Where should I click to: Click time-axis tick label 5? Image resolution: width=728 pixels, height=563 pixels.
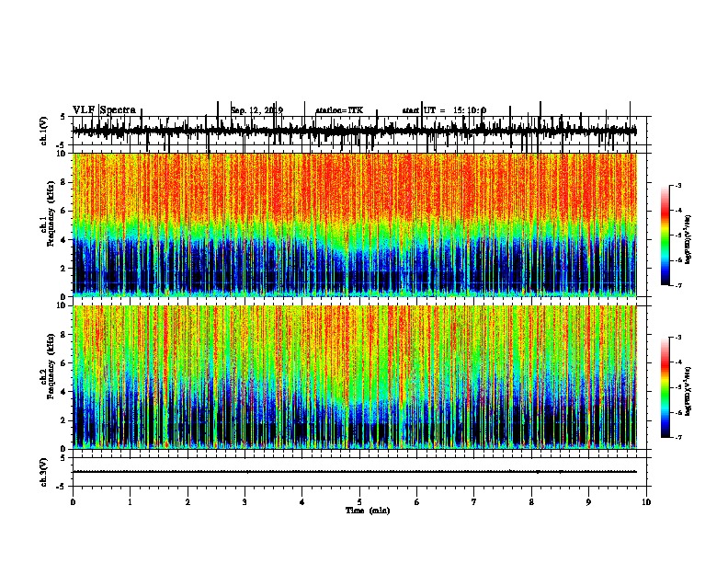click(x=359, y=502)
